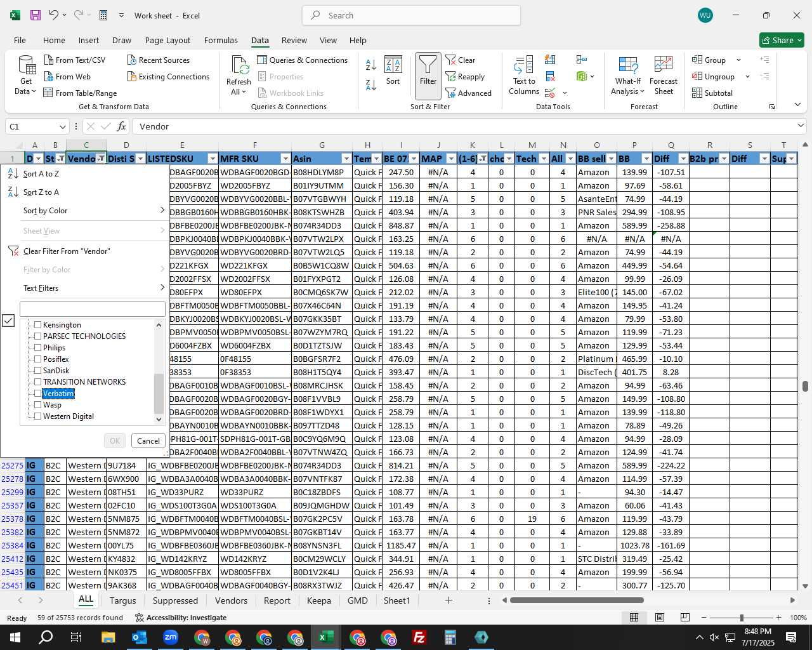This screenshot has height=650, width=812.
Task: Open Recent Sources
Action: click(159, 60)
